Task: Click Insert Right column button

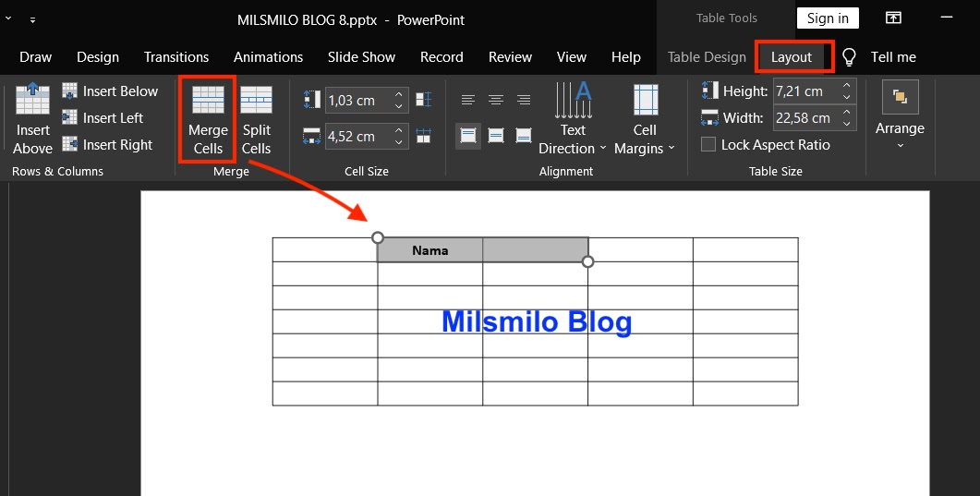Action: 107,145
